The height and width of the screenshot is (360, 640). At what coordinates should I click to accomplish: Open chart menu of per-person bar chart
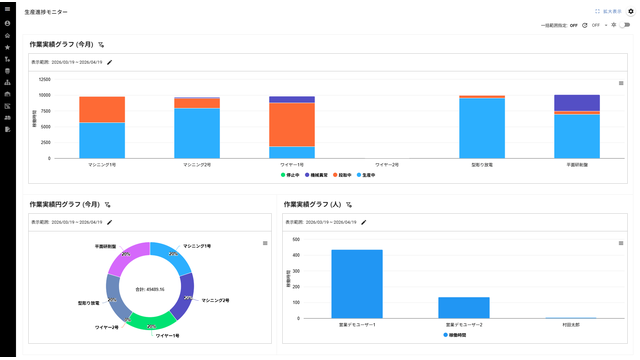pyautogui.click(x=621, y=243)
